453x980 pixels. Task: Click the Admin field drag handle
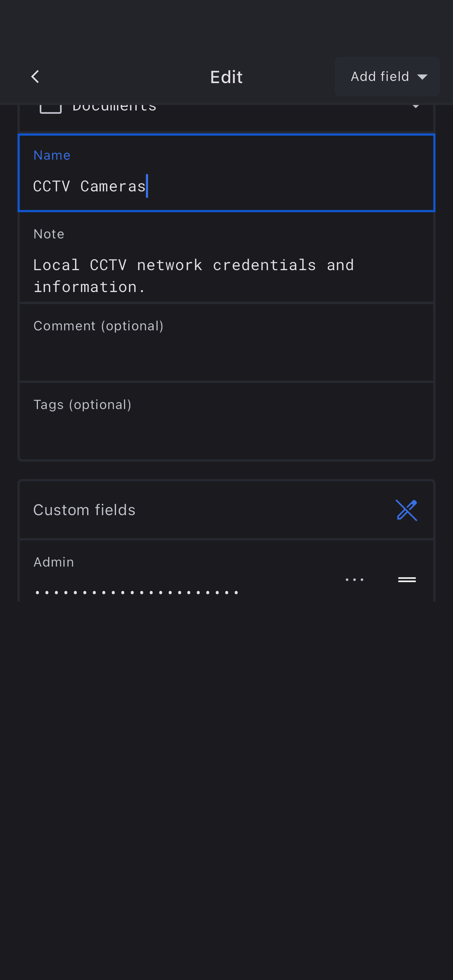(407, 579)
